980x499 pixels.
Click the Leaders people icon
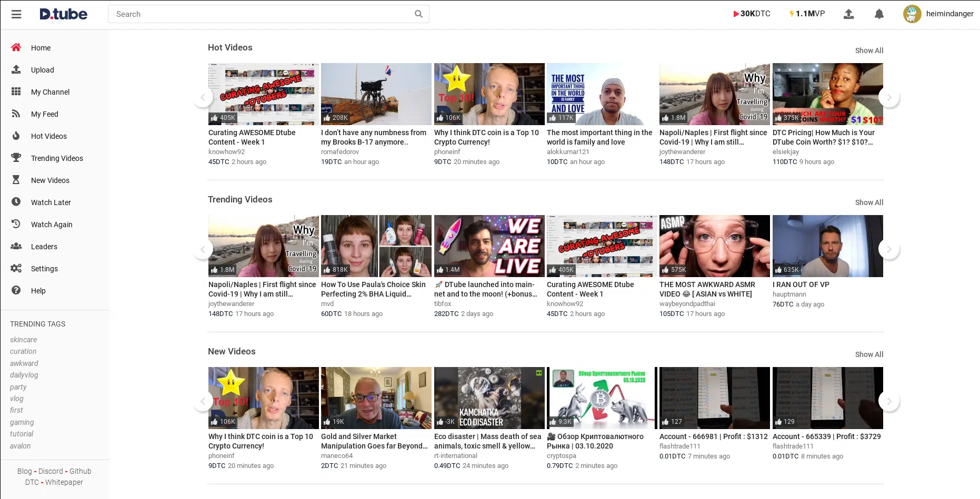(16, 246)
